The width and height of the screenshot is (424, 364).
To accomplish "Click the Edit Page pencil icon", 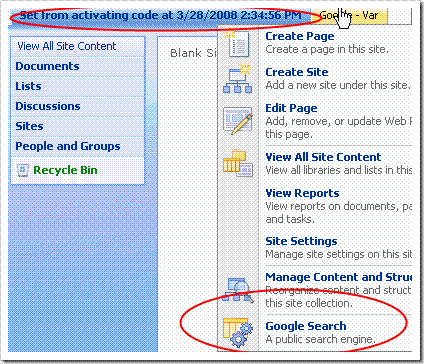I will click(x=237, y=120).
